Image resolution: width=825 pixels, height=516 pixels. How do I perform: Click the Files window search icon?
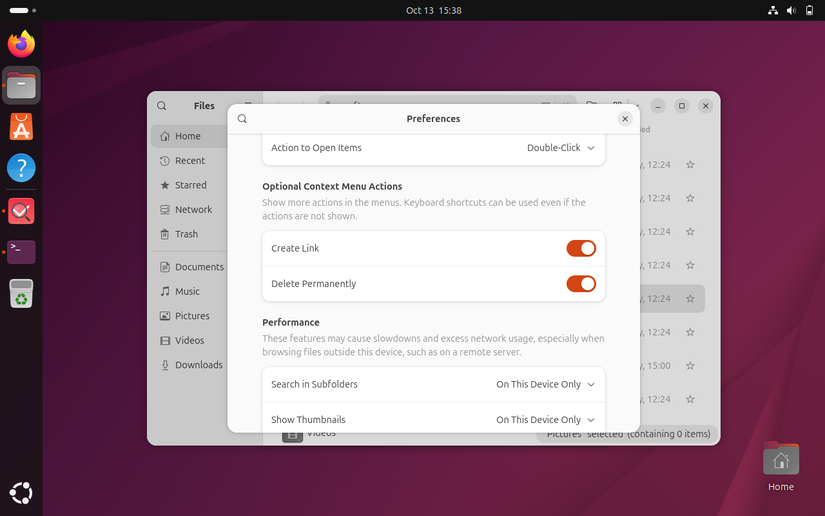click(162, 106)
